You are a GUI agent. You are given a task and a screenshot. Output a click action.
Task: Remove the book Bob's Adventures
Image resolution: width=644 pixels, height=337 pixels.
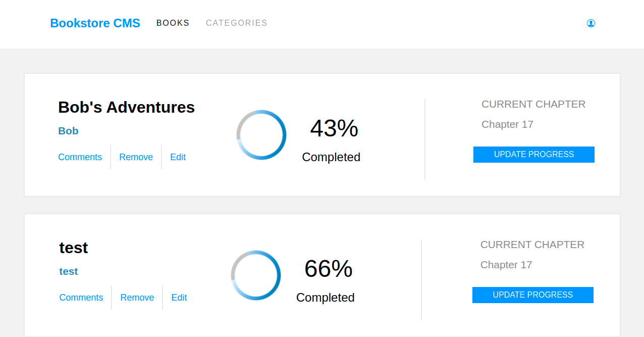pyautogui.click(x=136, y=157)
